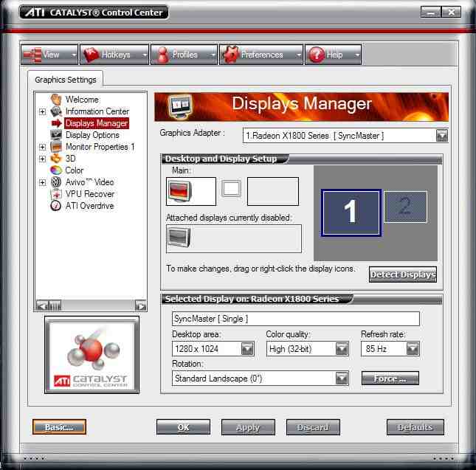Click tree panel scrollbar right arrow
This screenshot has width=476, height=470.
pyautogui.click(x=140, y=305)
